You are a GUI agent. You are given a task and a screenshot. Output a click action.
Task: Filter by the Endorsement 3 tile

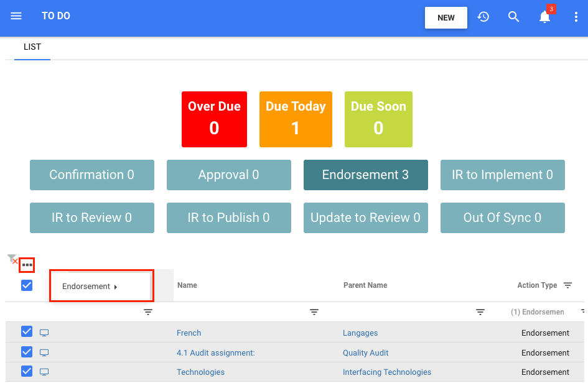365,175
